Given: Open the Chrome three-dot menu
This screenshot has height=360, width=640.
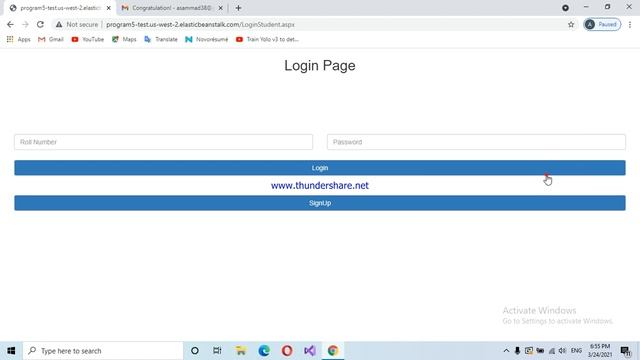Looking at the screenshot, I should click(630, 24).
